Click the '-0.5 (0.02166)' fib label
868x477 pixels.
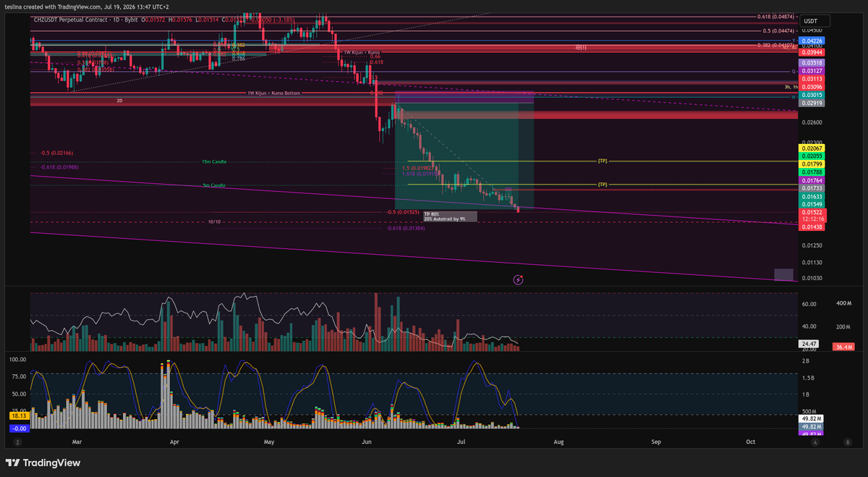tap(56, 153)
